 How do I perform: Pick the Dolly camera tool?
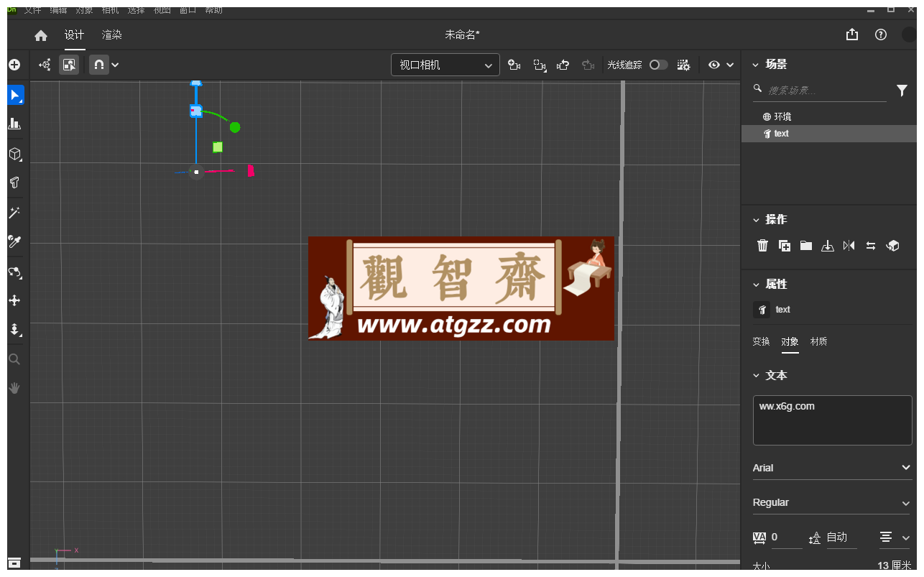point(14,330)
